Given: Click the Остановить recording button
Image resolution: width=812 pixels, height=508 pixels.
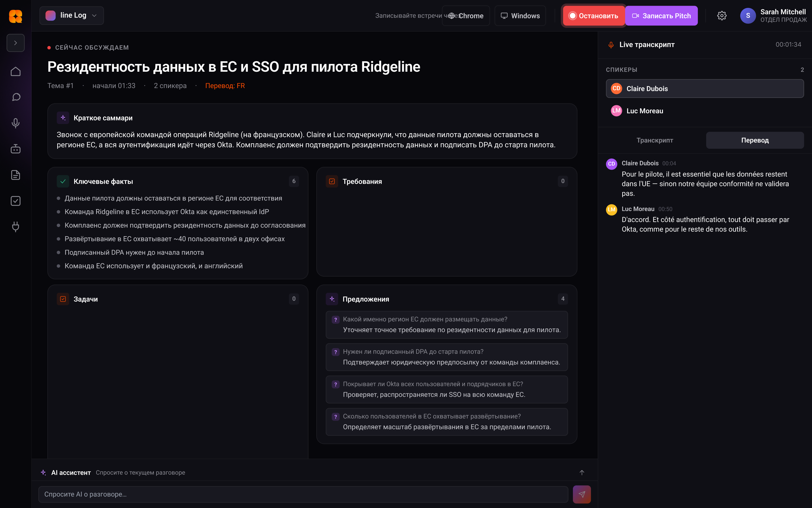Looking at the screenshot, I should coord(593,16).
